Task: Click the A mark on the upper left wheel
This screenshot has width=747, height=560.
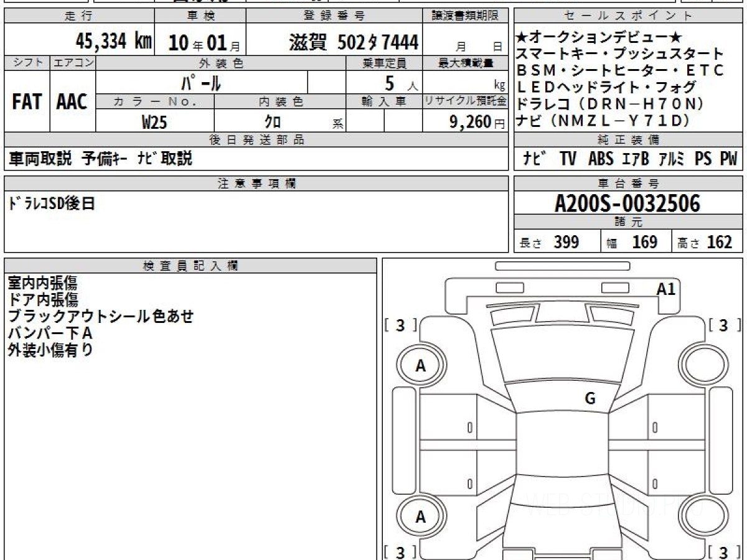Action: [x=421, y=366]
